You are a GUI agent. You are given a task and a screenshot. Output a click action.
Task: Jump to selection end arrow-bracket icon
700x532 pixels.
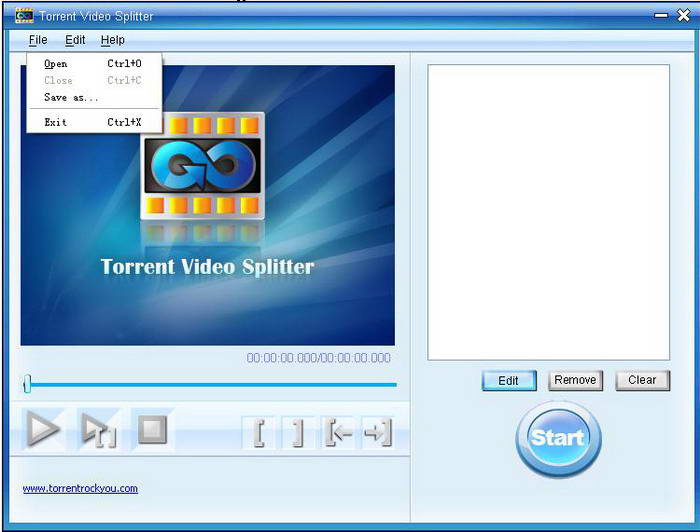pyautogui.click(x=378, y=432)
